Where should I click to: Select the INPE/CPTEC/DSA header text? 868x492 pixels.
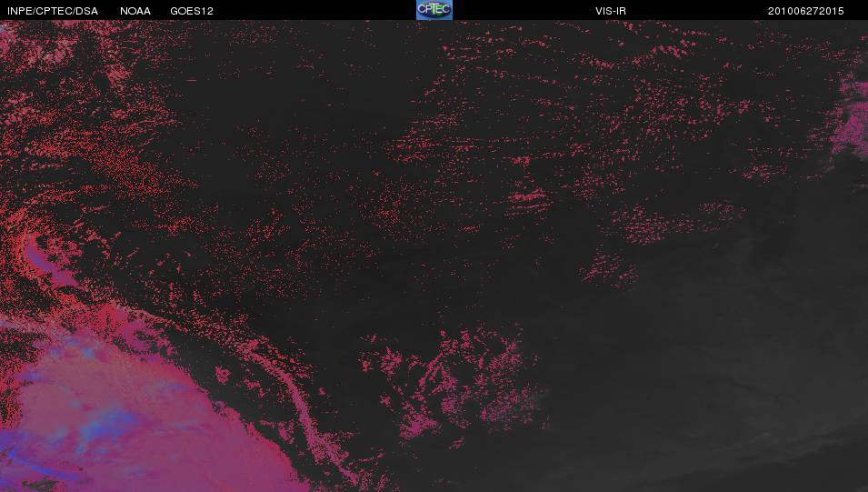53,11
